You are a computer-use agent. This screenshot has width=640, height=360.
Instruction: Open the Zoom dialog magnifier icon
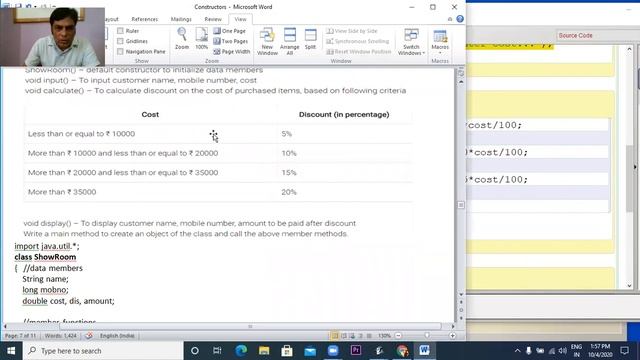[182, 38]
